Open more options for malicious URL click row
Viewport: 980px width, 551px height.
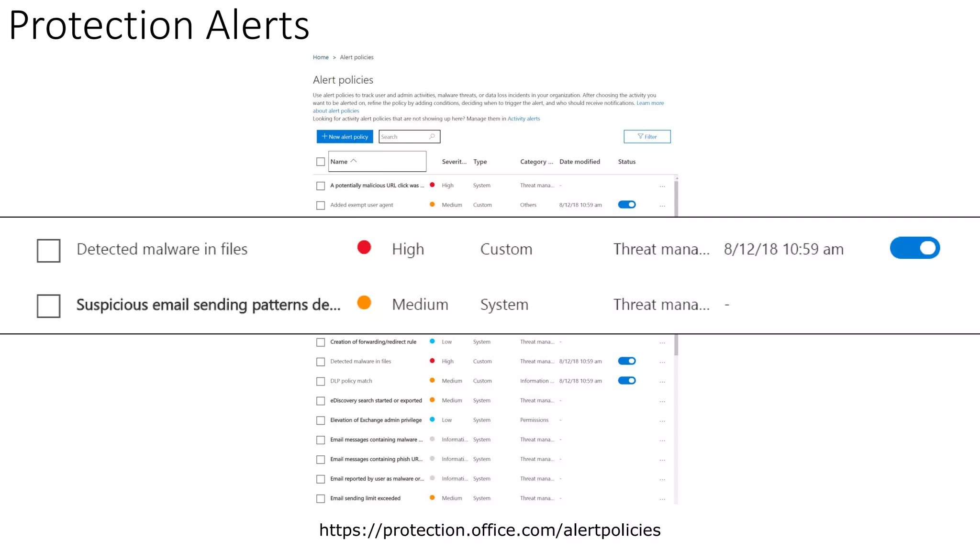point(662,186)
